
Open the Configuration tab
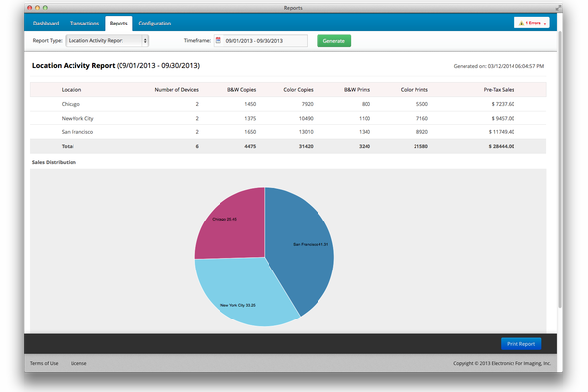click(x=154, y=24)
